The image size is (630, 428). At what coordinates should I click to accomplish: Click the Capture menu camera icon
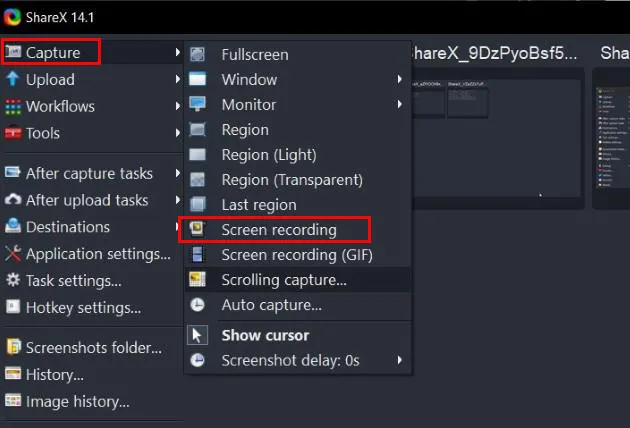click(x=13, y=52)
